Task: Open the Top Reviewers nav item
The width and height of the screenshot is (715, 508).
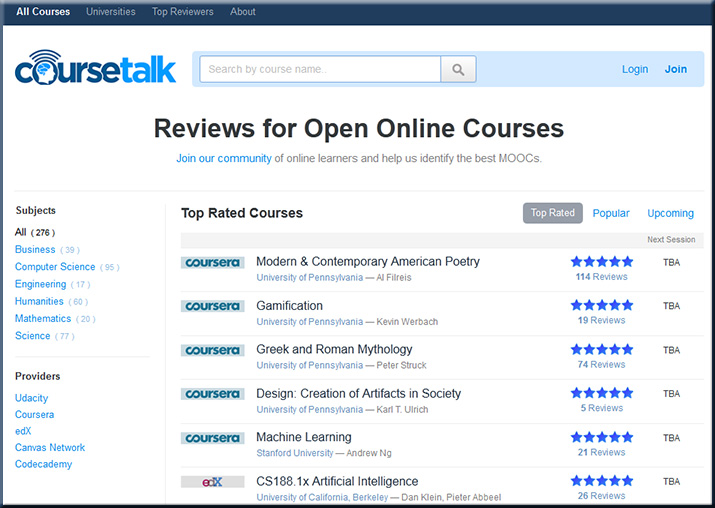Action: pos(182,12)
